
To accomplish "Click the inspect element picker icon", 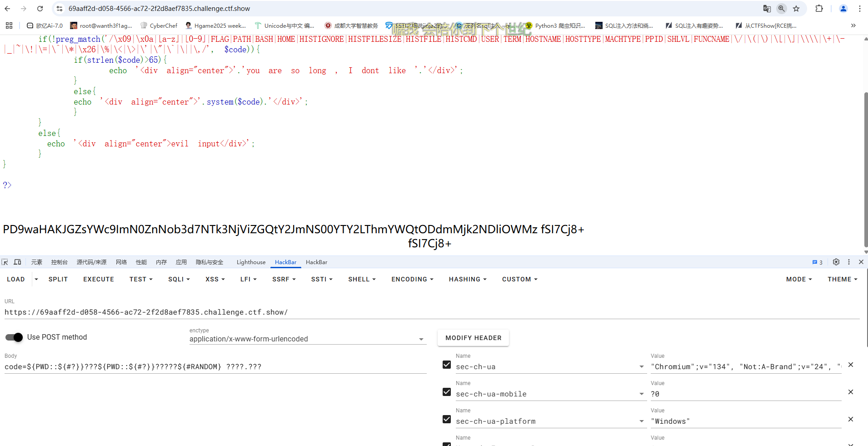I will coord(5,262).
